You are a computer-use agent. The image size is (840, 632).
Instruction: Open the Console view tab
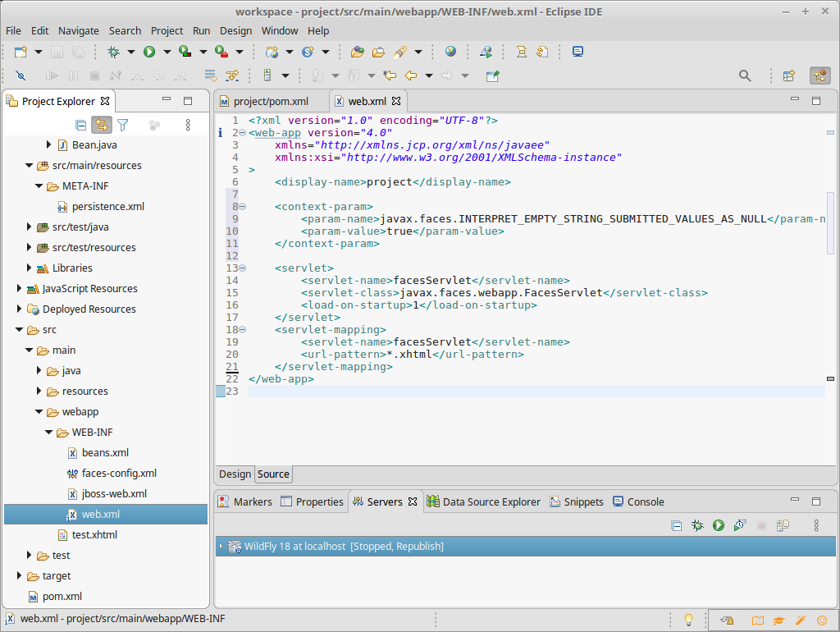pyautogui.click(x=645, y=501)
